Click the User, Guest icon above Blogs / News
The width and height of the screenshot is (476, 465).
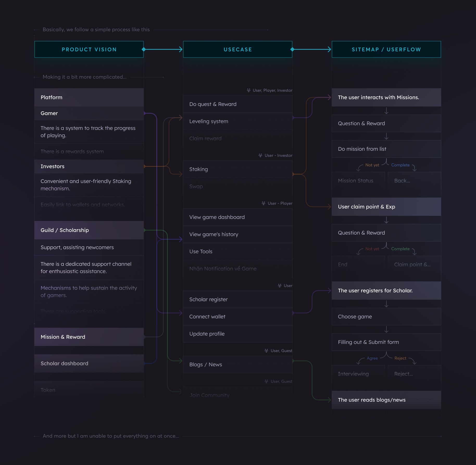(x=266, y=351)
